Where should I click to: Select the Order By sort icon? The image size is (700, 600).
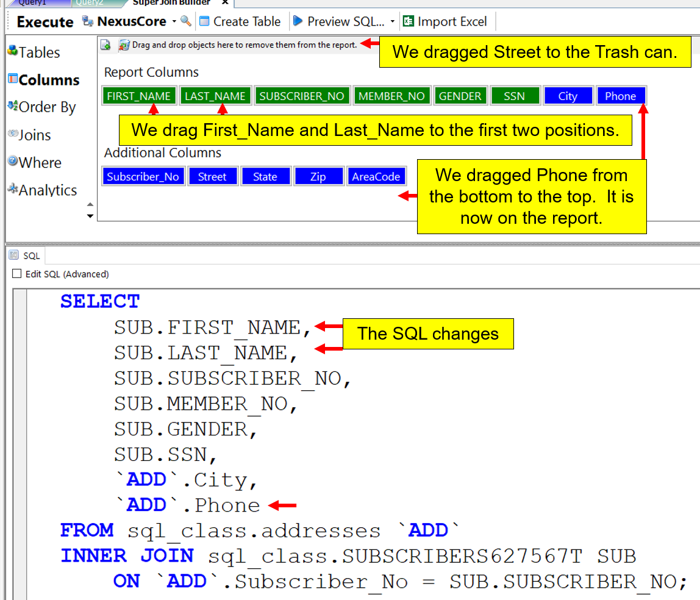pos(12,107)
